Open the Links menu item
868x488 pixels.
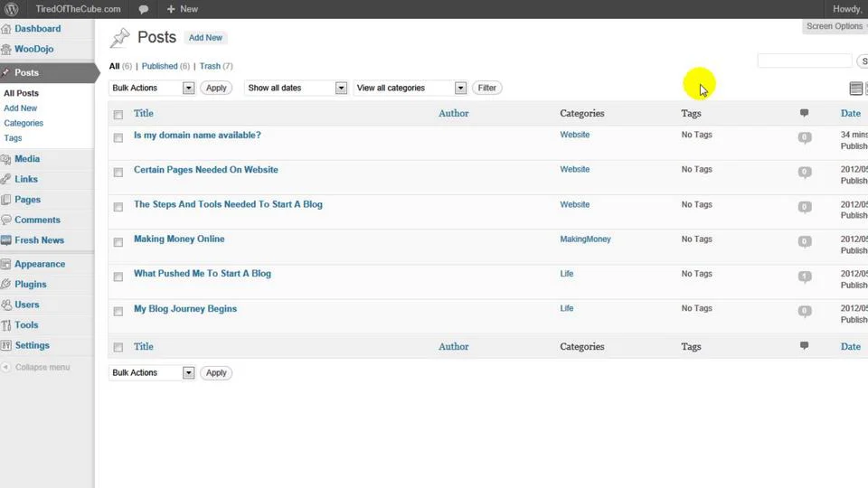coord(26,179)
